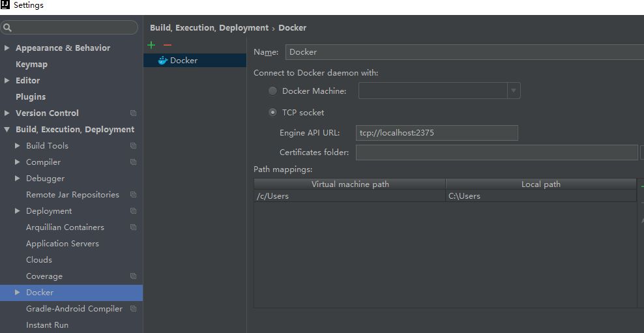Select Application Servers in settings tree
The height and width of the screenshot is (333, 644).
click(63, 244)
